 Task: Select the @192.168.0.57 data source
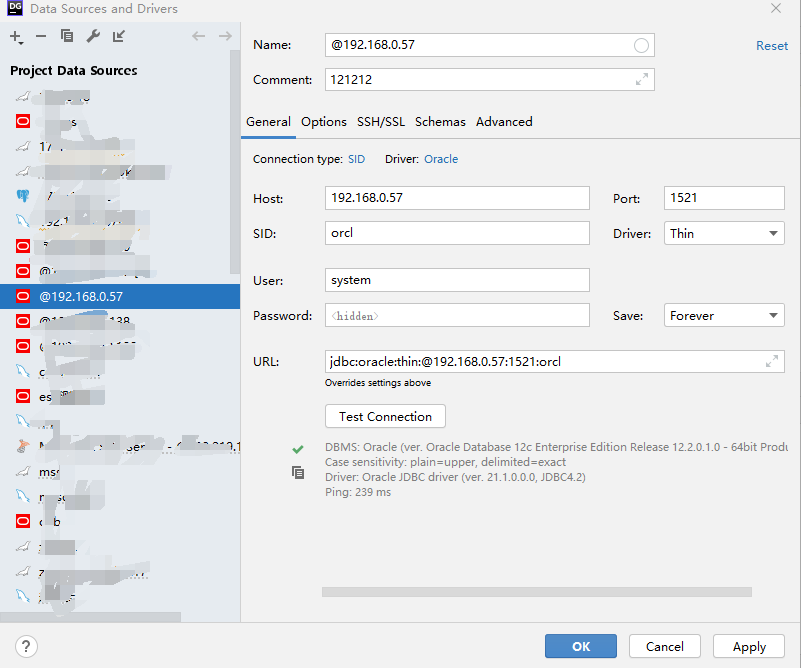(120, 296)
